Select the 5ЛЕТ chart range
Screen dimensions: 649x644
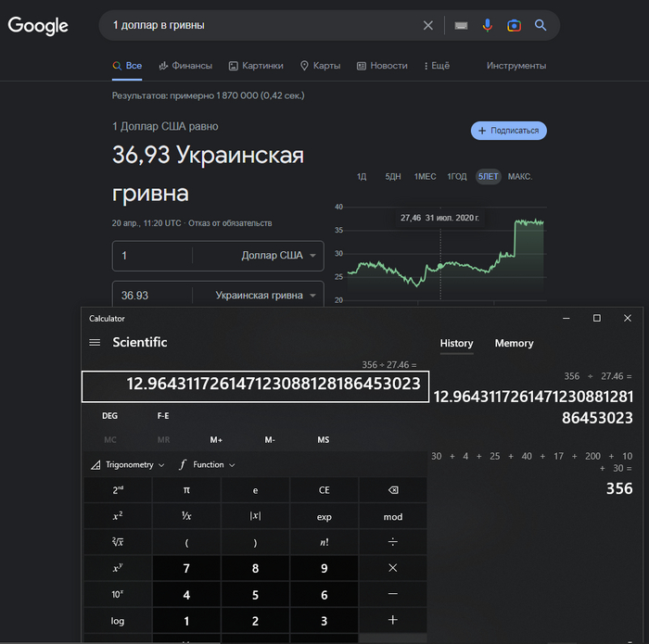tap(489, 177)
